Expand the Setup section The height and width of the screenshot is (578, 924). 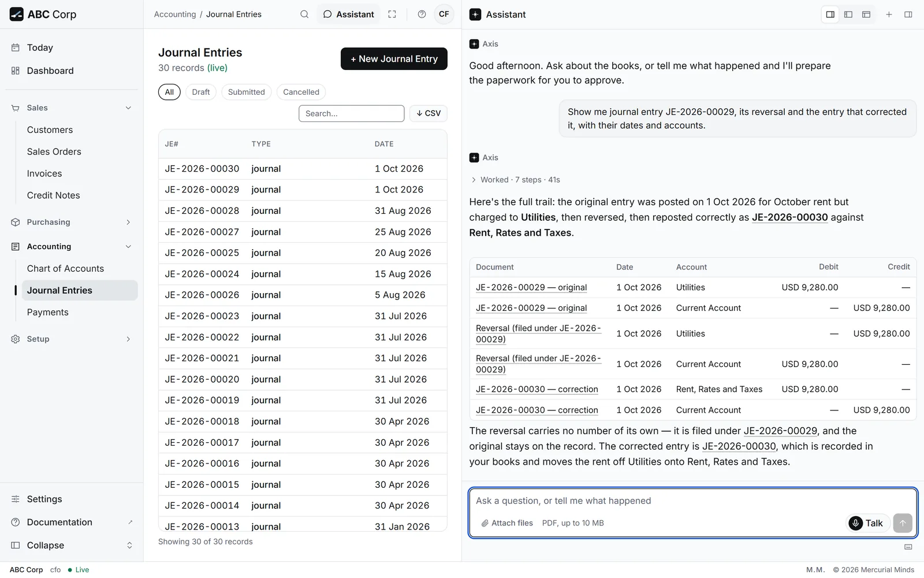(72, 339)
